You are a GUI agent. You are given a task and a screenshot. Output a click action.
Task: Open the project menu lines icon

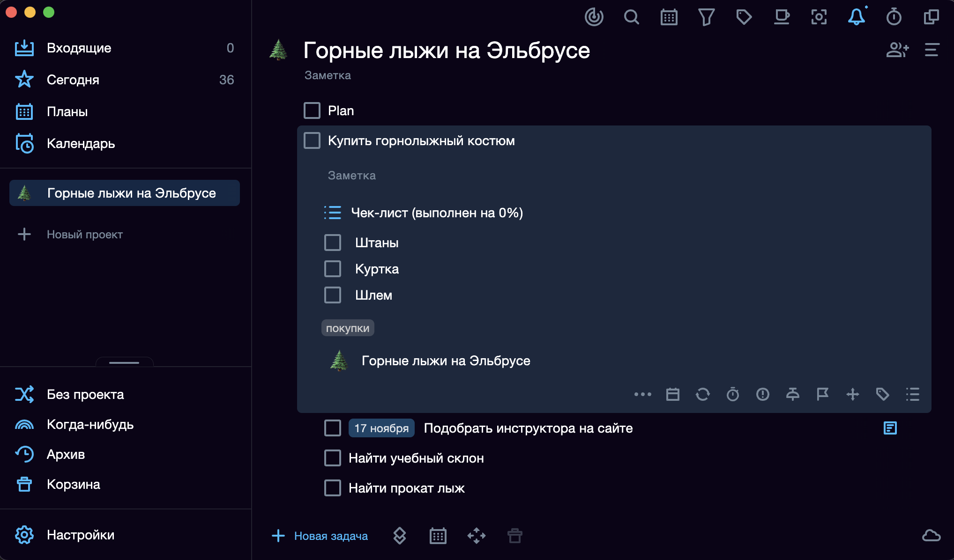932,50
